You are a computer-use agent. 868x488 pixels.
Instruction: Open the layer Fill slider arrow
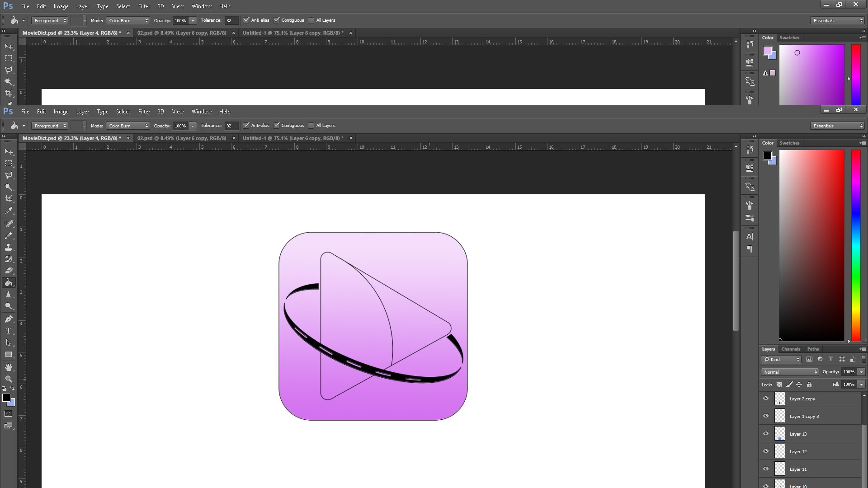861,385
